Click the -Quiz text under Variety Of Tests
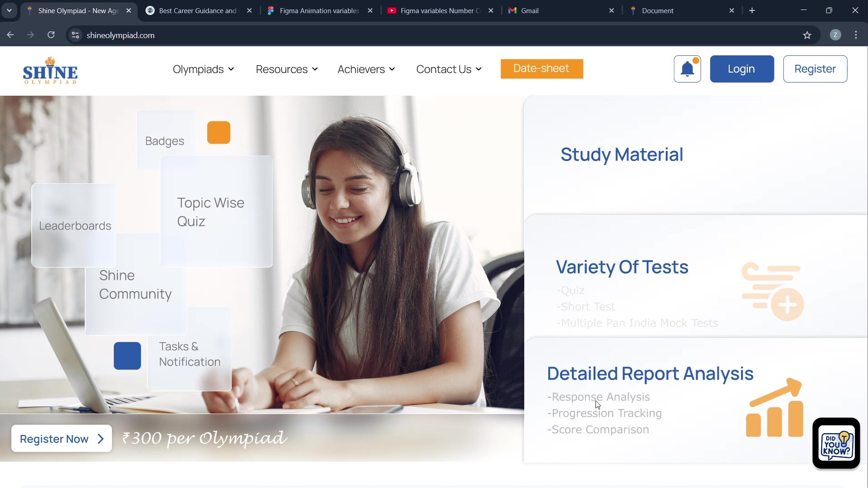The image size is (868, 488). (x=570, y=290)
